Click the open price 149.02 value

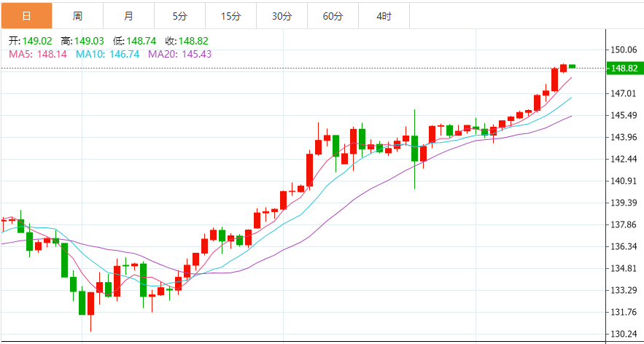[x=38, y=41]
